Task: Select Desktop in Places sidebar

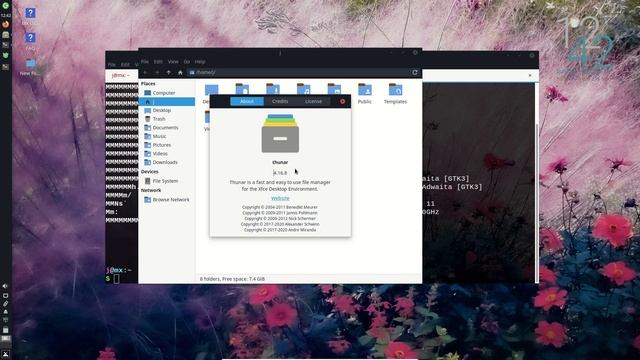Action: tap(167, 110)
